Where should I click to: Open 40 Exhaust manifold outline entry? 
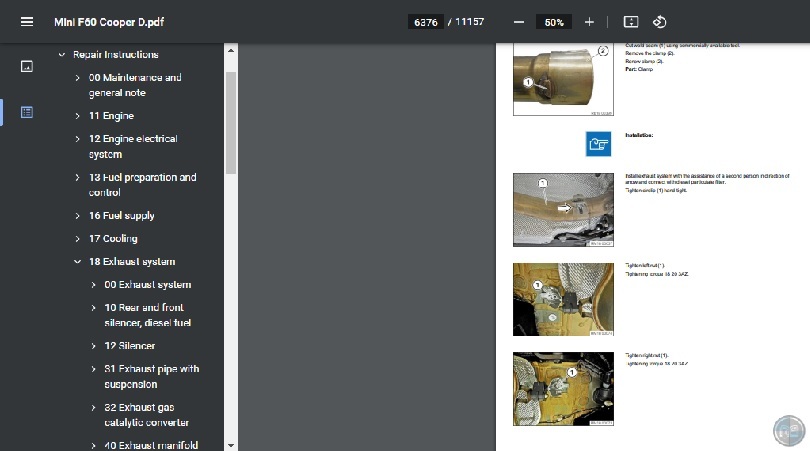tap(151, 445)
